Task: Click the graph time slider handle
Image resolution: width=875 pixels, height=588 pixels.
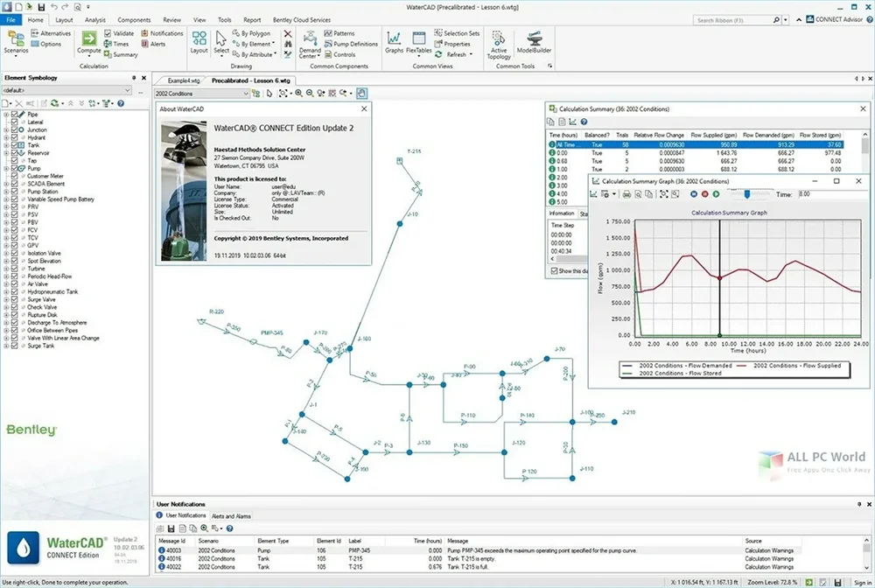Action: point(745,194)
